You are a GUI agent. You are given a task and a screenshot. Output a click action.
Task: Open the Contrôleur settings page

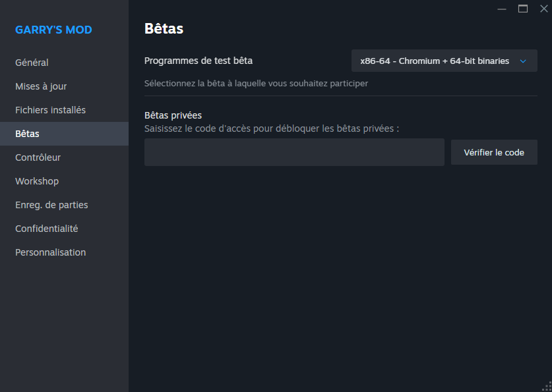pyautogui.click(x=38, y=157)
